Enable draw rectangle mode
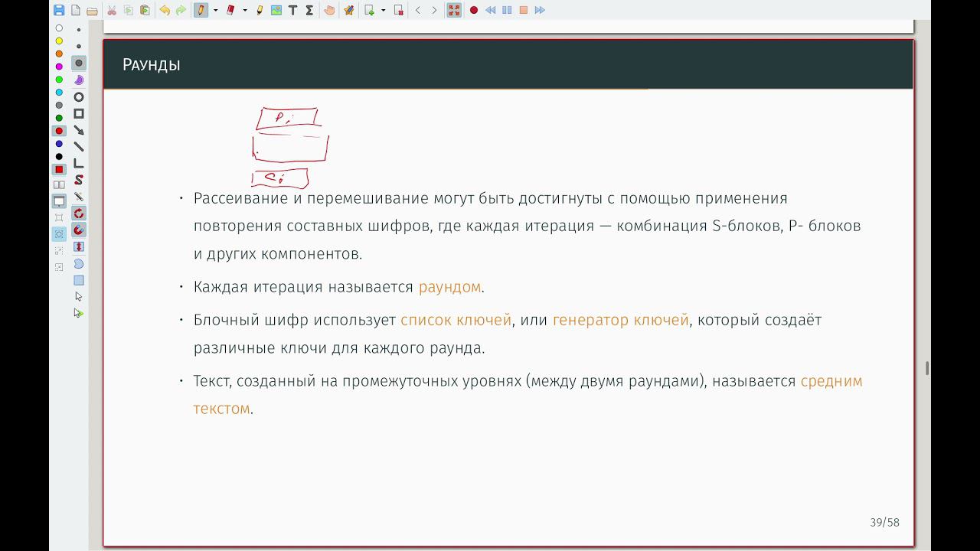 point(79,113)
